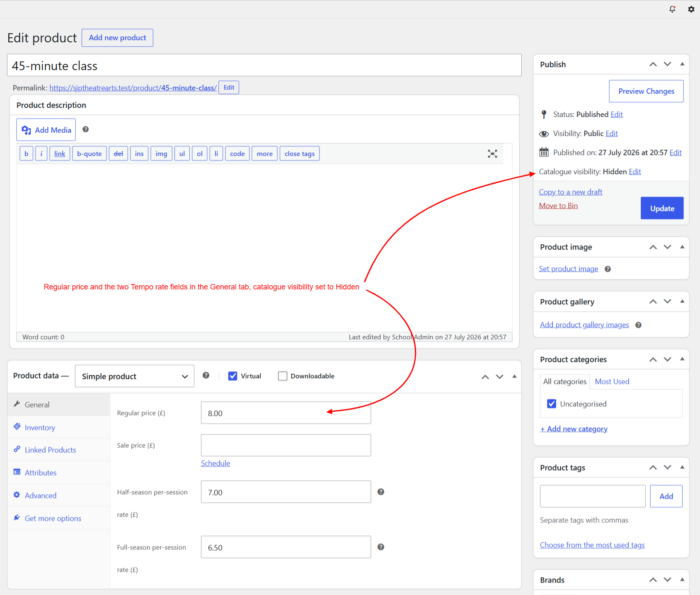The height and width of the screenshot is (595, 700).
Task: Move Publish panel down
Action: (x=667, y=64)
